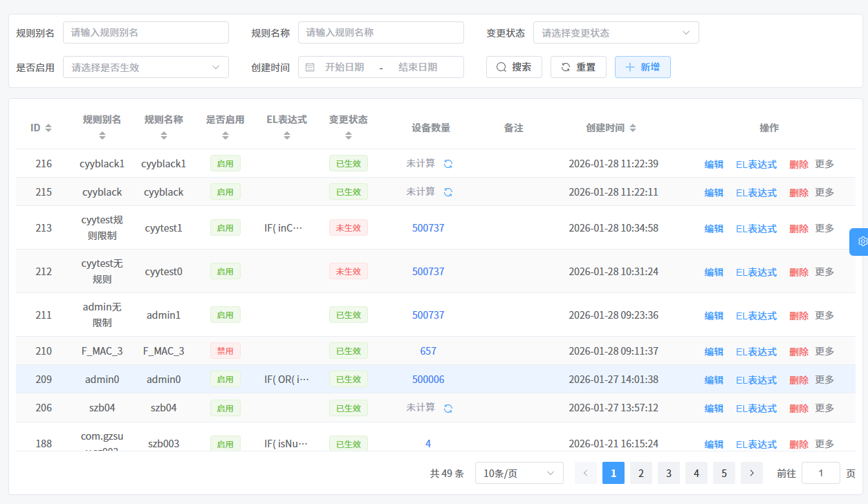Click 编辑 on the cyyblack row

713,192
